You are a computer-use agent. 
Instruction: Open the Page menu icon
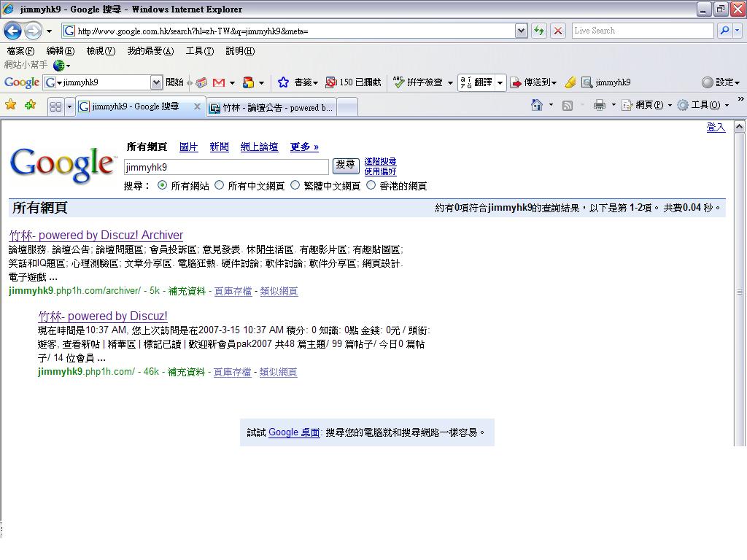click(627, 105)
